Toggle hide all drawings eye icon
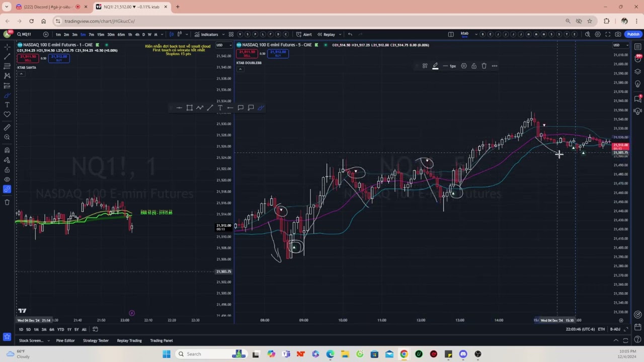The width and height of the screenshot is (644, 362). coord(7,179)
